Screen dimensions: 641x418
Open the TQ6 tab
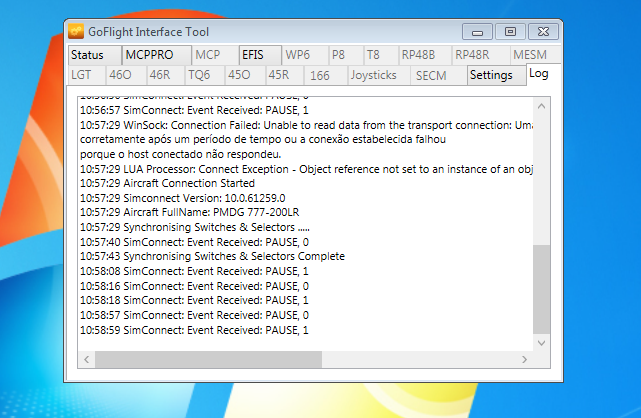coord(199,75)
